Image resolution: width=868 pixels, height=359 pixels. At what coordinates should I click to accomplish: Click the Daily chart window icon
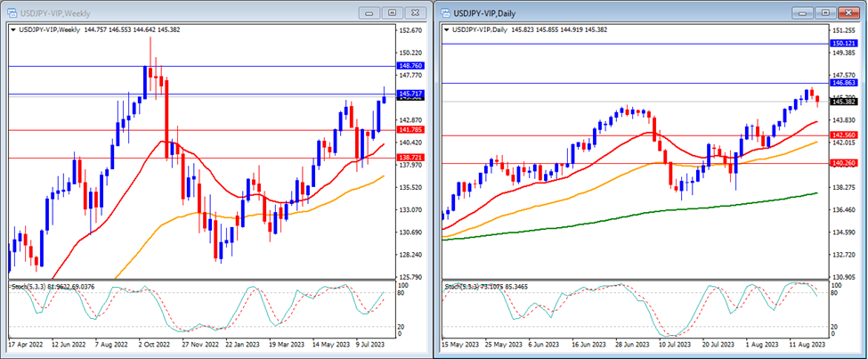(445, 12)
